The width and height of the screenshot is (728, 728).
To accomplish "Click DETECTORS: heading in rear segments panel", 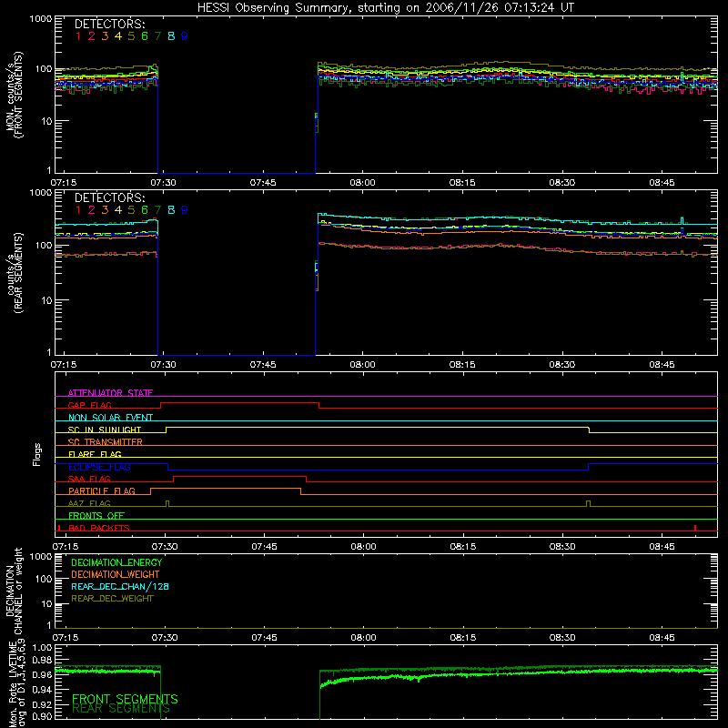I will [109, 197].
